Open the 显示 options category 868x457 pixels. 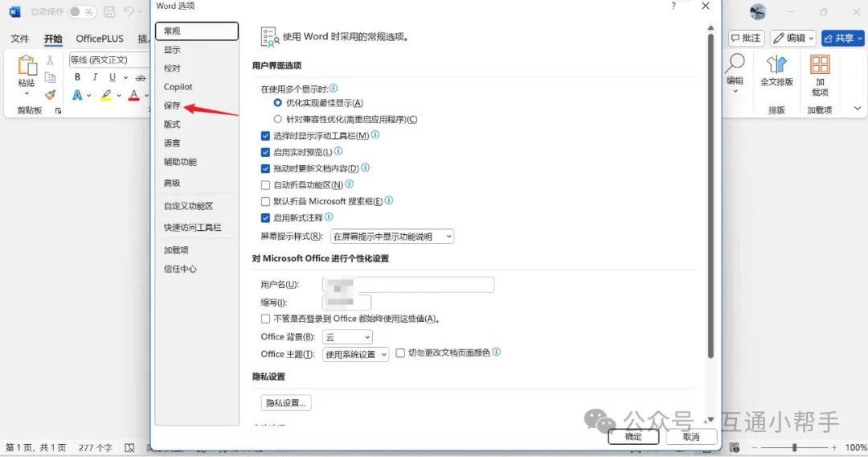point(172,49)
